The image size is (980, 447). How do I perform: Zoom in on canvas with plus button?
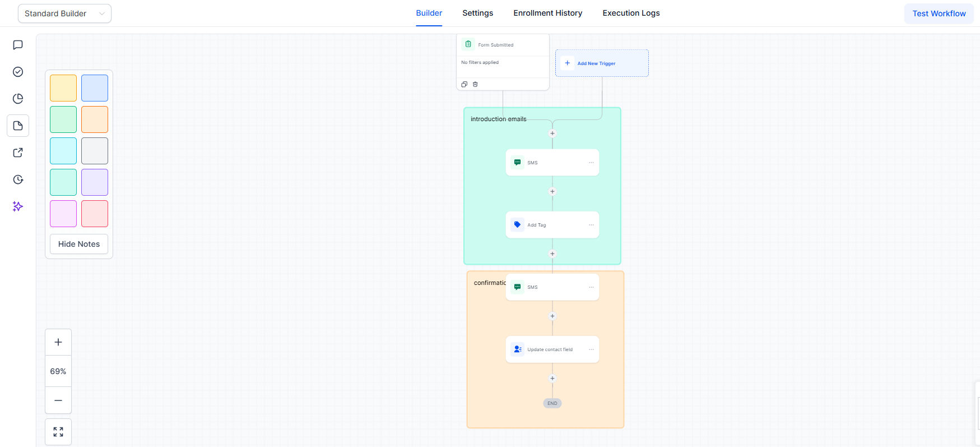[x=58, y=342]
